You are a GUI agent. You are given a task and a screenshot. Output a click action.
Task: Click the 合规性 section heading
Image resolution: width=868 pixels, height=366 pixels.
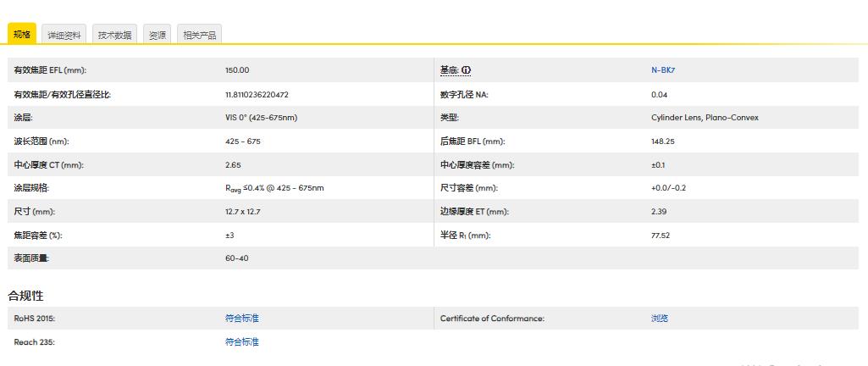[x=25, y=296]
